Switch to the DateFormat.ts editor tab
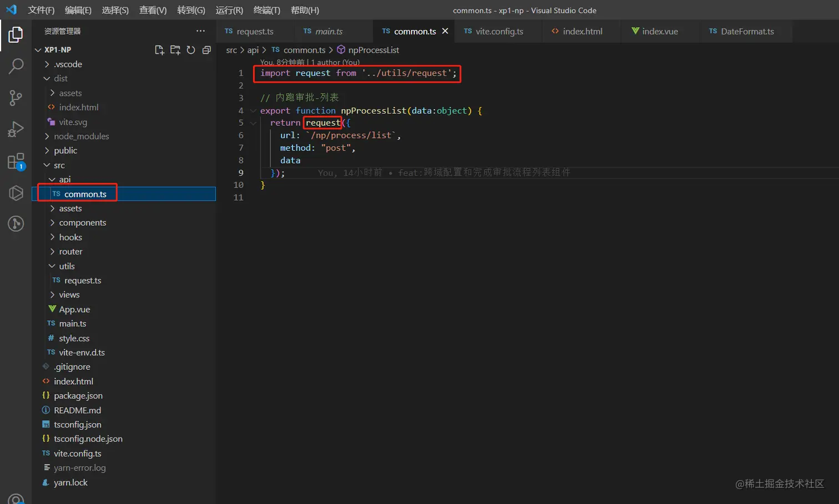Screen dimensions: 839x504 click(x=747, y=31)
